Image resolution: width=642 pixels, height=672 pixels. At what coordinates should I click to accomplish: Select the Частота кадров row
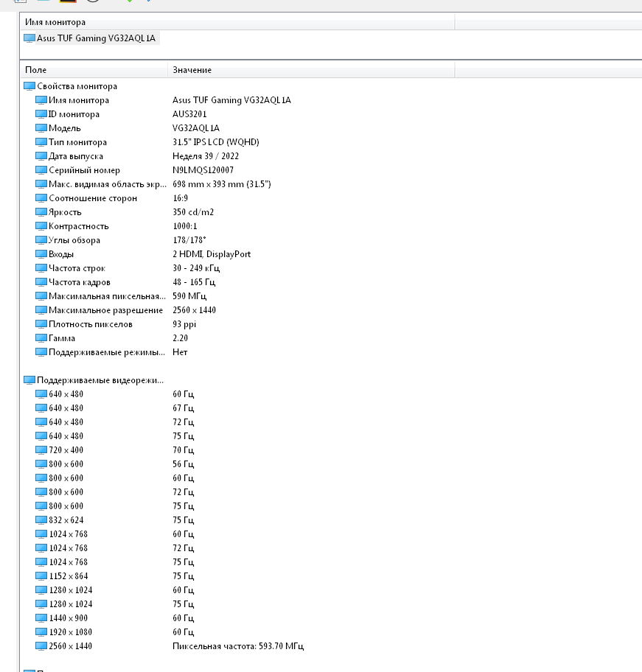click(x=80, y=282)
